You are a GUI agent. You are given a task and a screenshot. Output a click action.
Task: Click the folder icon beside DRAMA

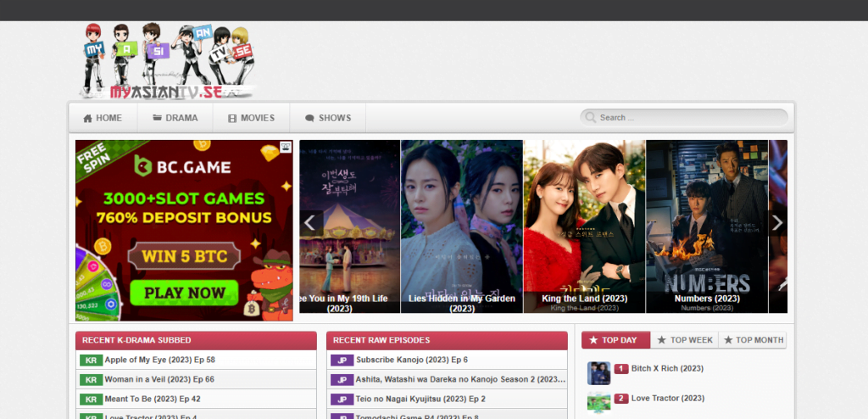tap(157, 118)
